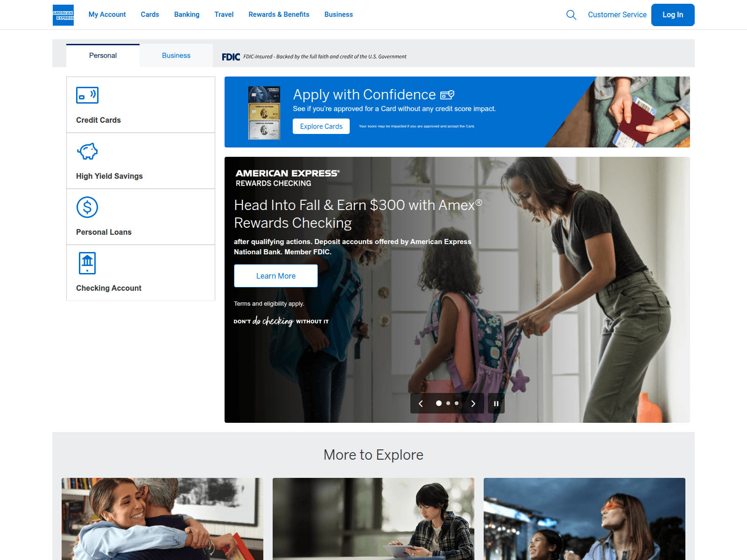Image resolution: width=747 pixels, height=560 pixels.
Task: Open the Cards menu
Action: pos(150,14)
